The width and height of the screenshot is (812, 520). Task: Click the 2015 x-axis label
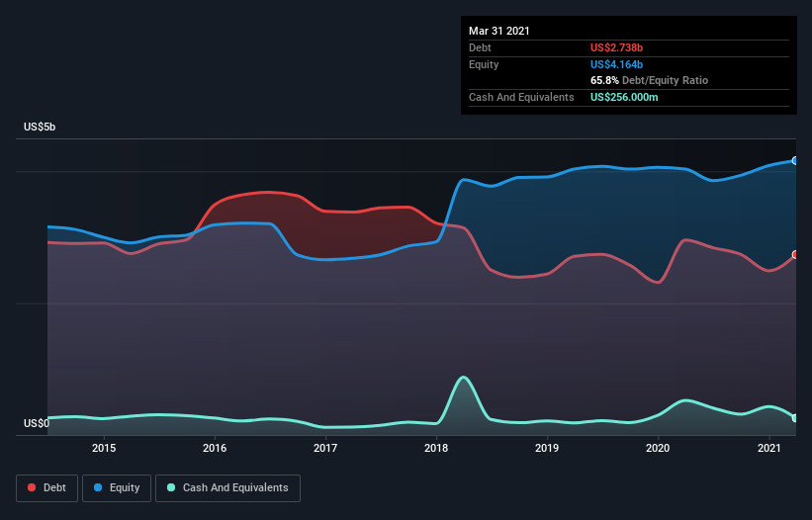coord(104,448)
